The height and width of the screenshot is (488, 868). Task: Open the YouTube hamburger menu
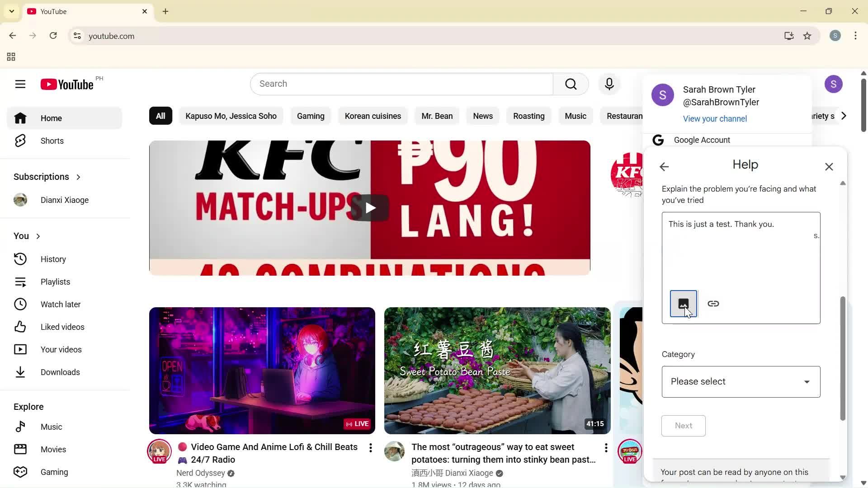click(x=20, y=84)
